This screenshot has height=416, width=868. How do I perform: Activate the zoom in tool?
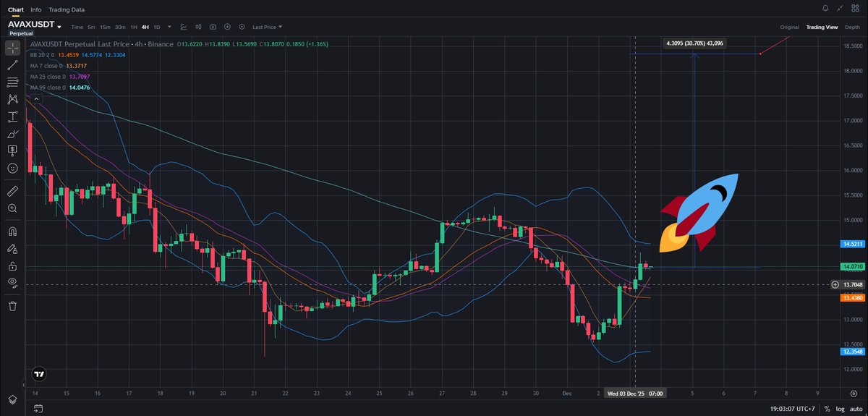click(x=12, y=208)
